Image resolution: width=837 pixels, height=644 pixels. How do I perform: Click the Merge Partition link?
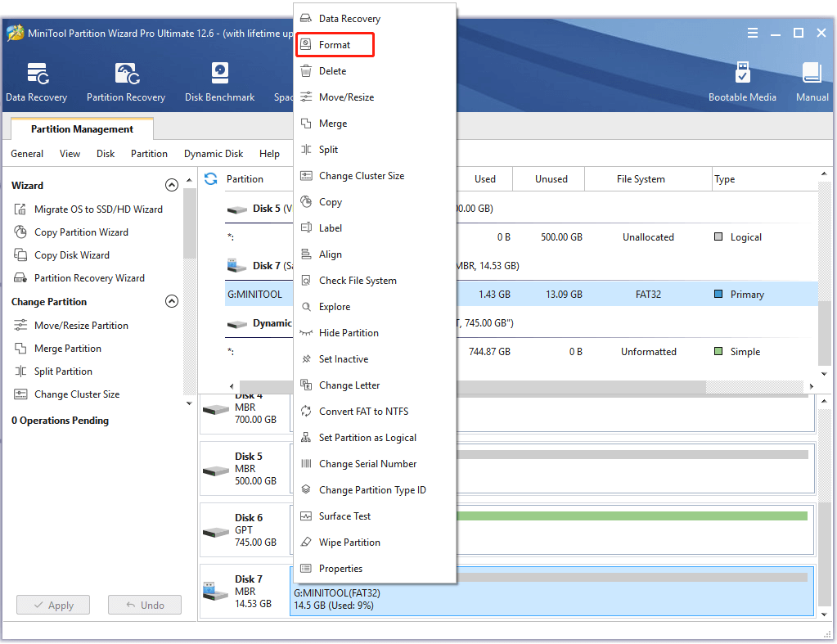tap(68, 348)
